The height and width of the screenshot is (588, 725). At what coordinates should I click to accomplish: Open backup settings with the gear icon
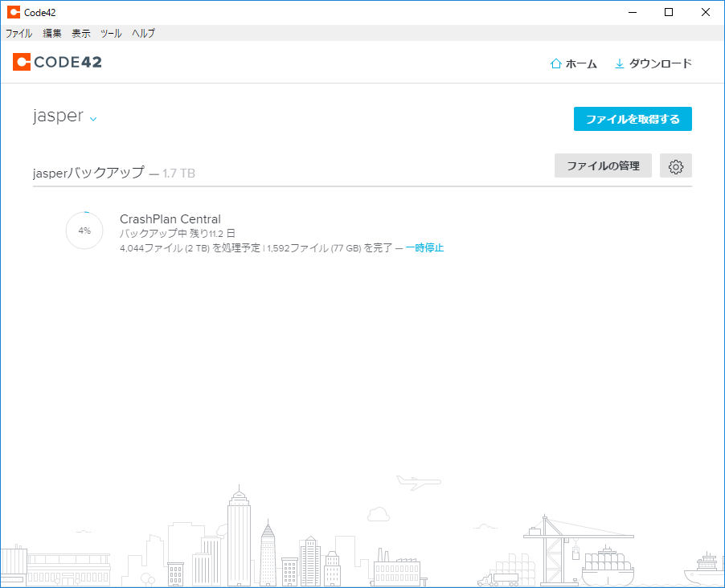[x=675, y=166]
